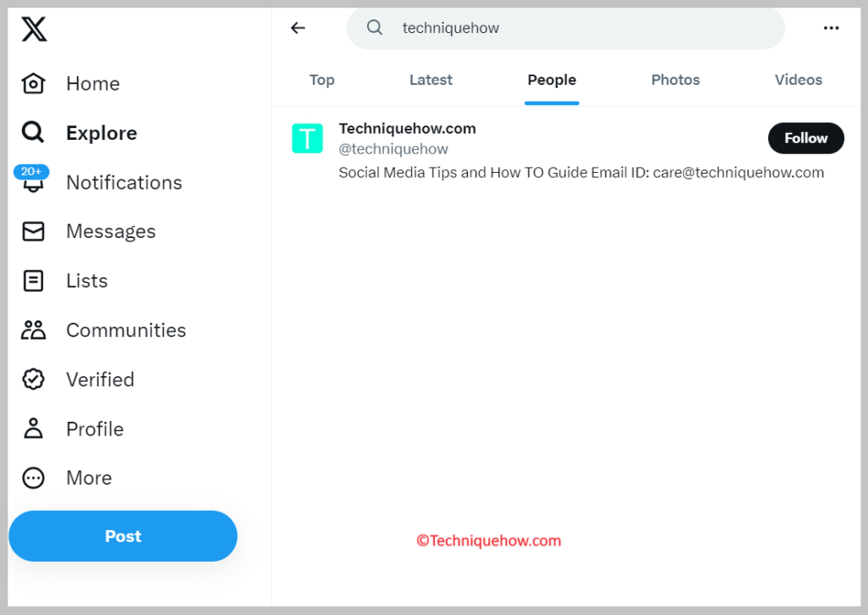Switch to the Top tab
The width and height of the screenshot is (868, 615).
(x=321, y=80)
